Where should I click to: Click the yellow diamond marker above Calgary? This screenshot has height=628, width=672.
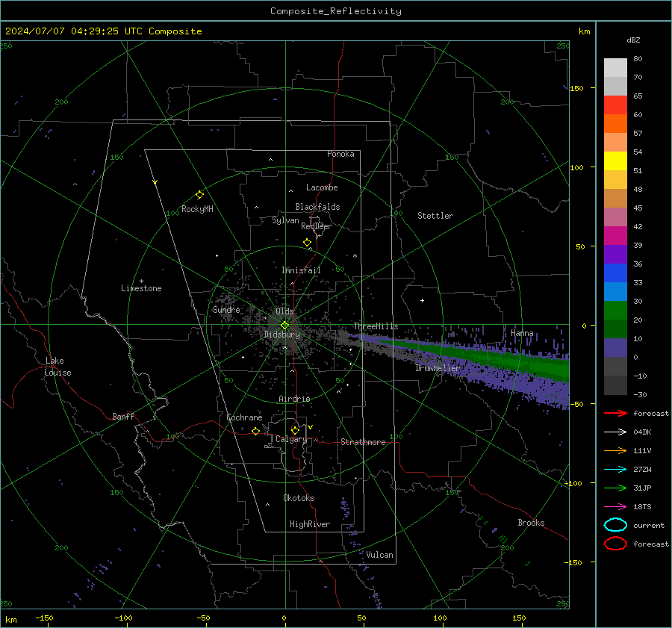[x=295, y=430]
